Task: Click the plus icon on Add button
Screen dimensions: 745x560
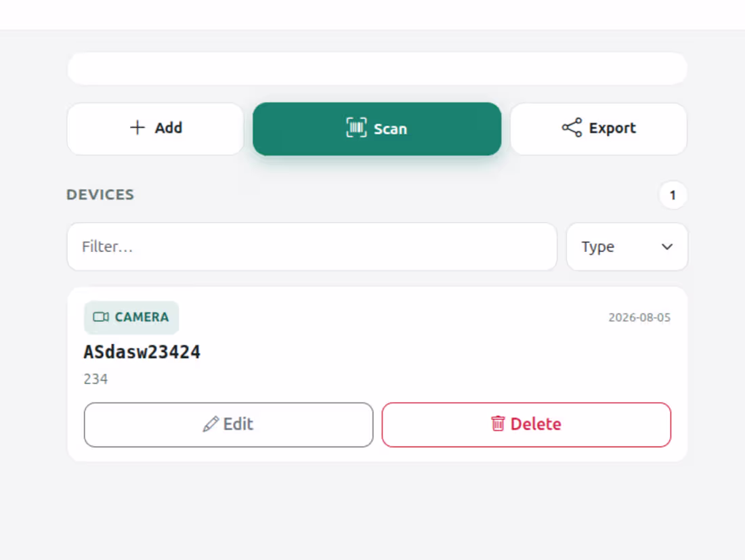Action: pyautogui.click(x=137, y=127)
